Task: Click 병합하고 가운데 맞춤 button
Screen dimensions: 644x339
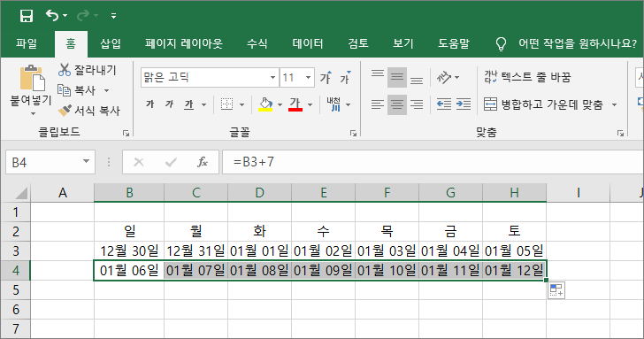Action: [x=543, y=104]
